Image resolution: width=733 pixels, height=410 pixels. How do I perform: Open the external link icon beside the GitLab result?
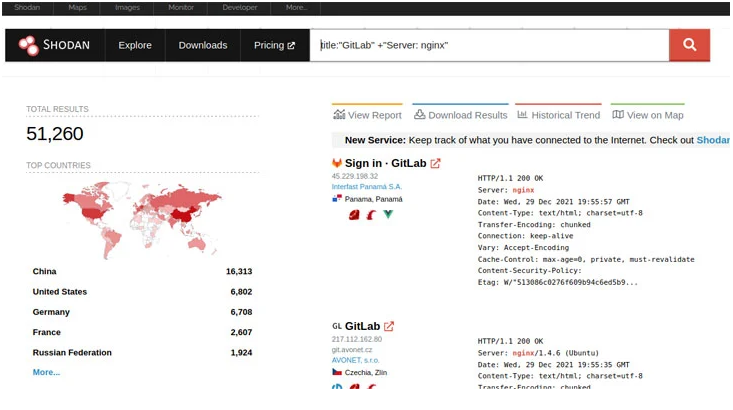[389, 326]
